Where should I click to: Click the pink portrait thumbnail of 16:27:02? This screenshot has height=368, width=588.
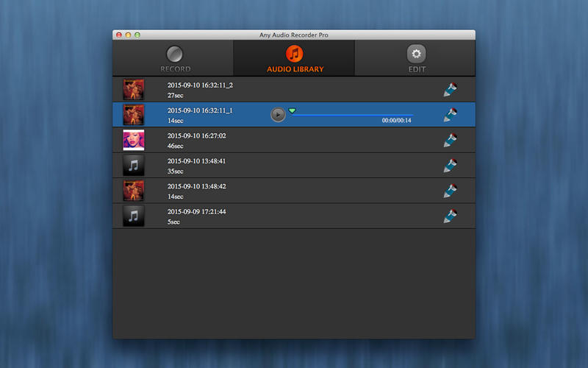point(134,140)
